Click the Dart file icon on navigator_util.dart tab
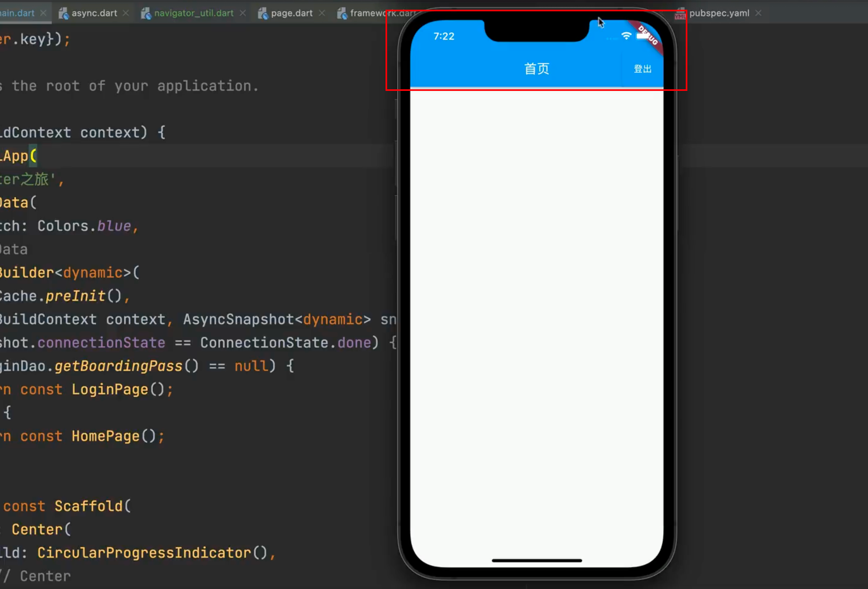Screen dimensions: 868x589 click(x=146, y=13)
